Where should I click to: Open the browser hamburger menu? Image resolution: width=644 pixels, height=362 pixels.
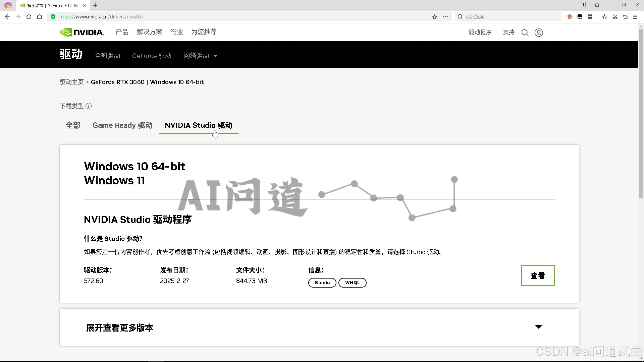point(635,17)
